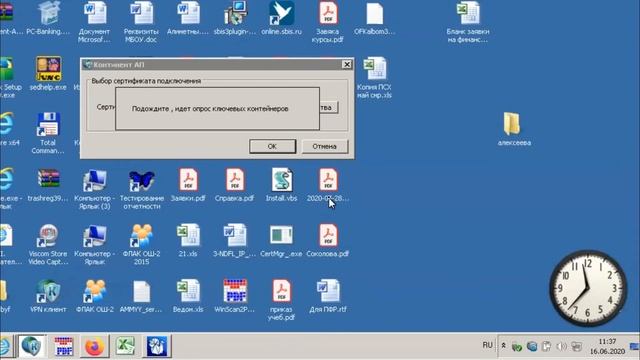Image resolution: width=640 pixels, height=360 pixels.
Task: Run the Install.vbs script icon
Action: 281,185
